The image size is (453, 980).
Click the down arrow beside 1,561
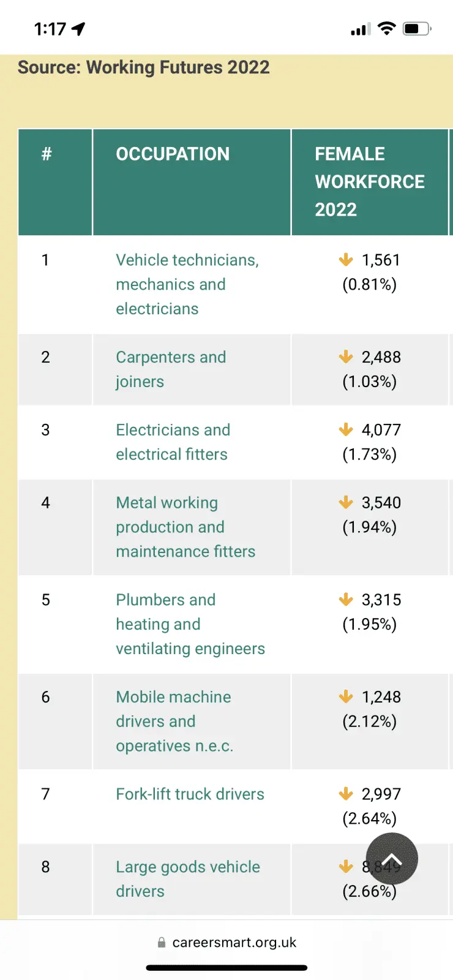[346, 260]
